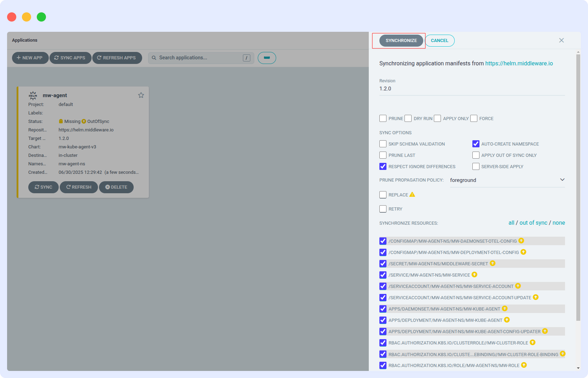Open the prune propagation policy dropdown

point(561,180)
